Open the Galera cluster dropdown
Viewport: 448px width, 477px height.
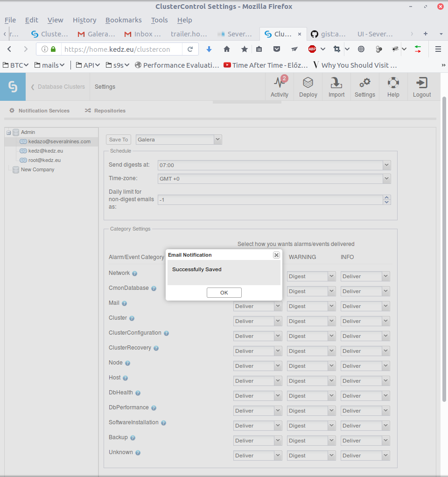[x=179, y=140]
